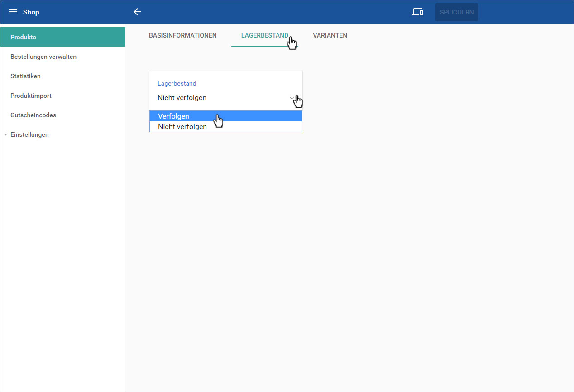574x392 pixels.
Task: Expand the Einstellungen section arrow
Action: [x=5, y=135]
